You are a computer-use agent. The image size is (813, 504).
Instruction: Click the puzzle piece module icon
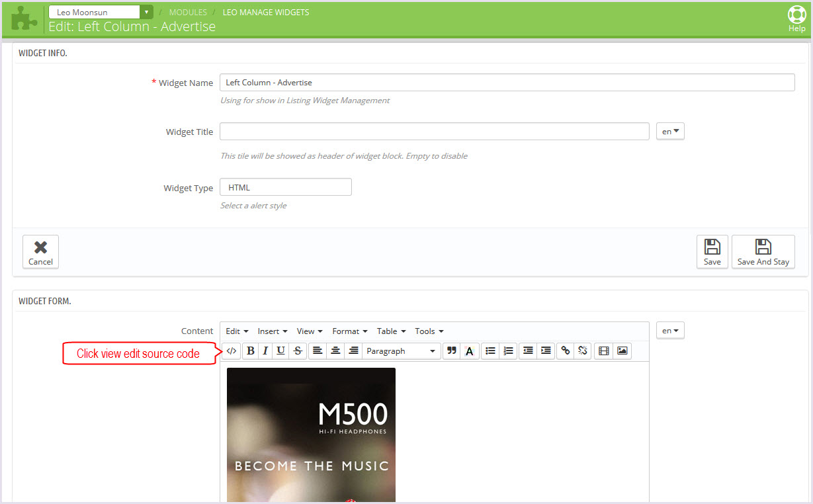pyautogui.click(x=24, y=19)
